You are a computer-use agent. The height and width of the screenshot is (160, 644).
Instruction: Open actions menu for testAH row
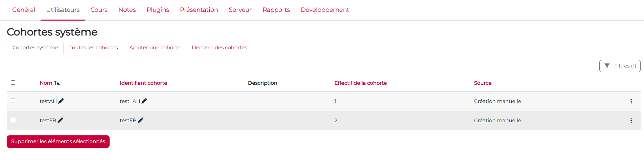tap(631, 101)
